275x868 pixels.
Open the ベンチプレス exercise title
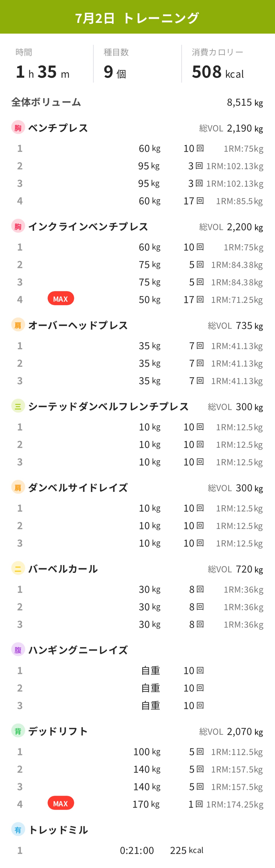pyautogui.click(x=58, y=128)
